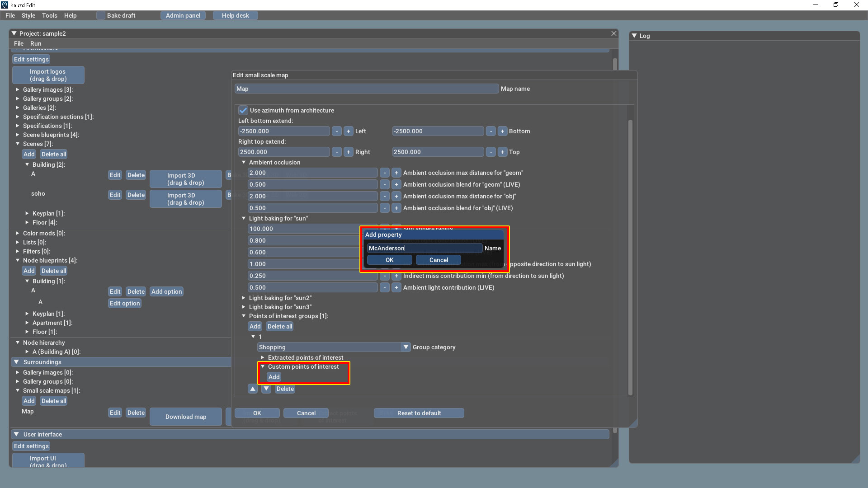Open the Run menu in project panel
Screen dimensions: 868x488
[36, 43]
